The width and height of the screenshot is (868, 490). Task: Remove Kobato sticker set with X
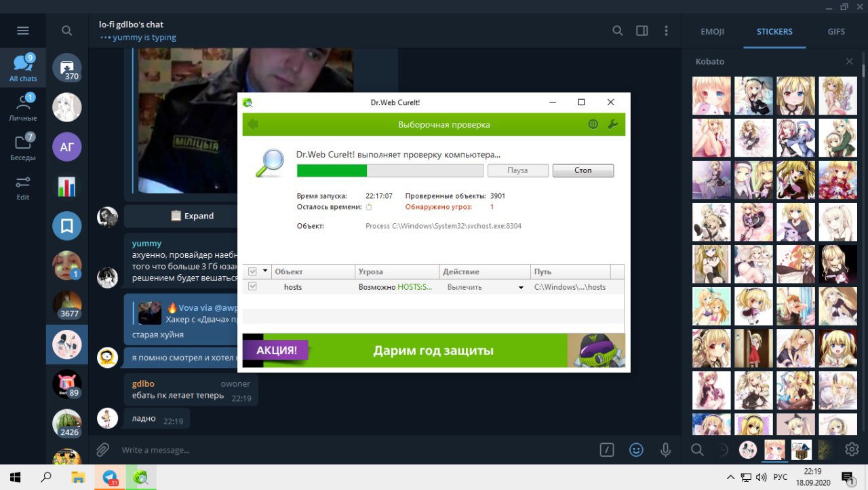[850, 61]
